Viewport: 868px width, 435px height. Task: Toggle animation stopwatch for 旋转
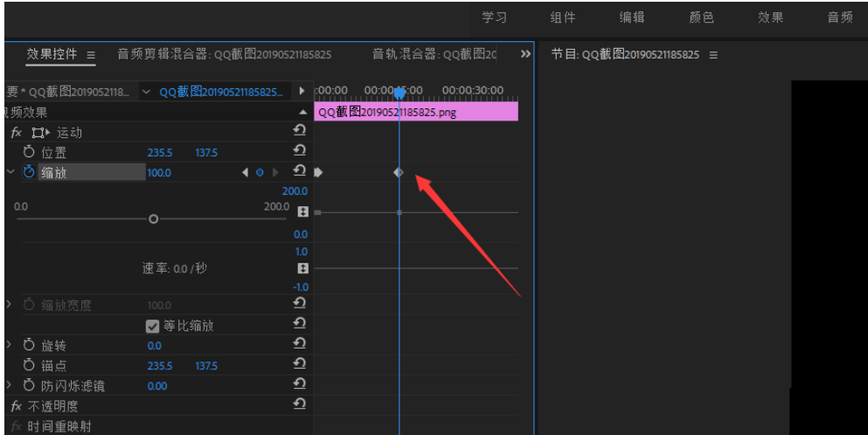pyautogui.click(x=29, y=345)
